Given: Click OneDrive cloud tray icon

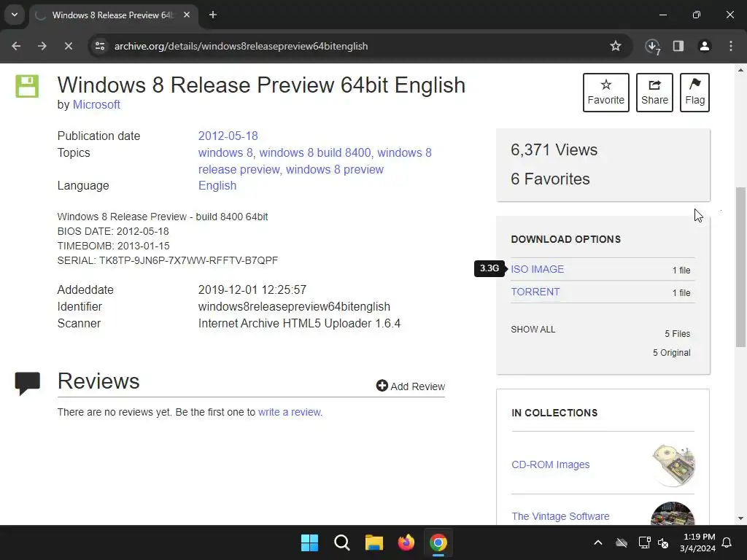Looking at the screenshot, I should 622,542.
